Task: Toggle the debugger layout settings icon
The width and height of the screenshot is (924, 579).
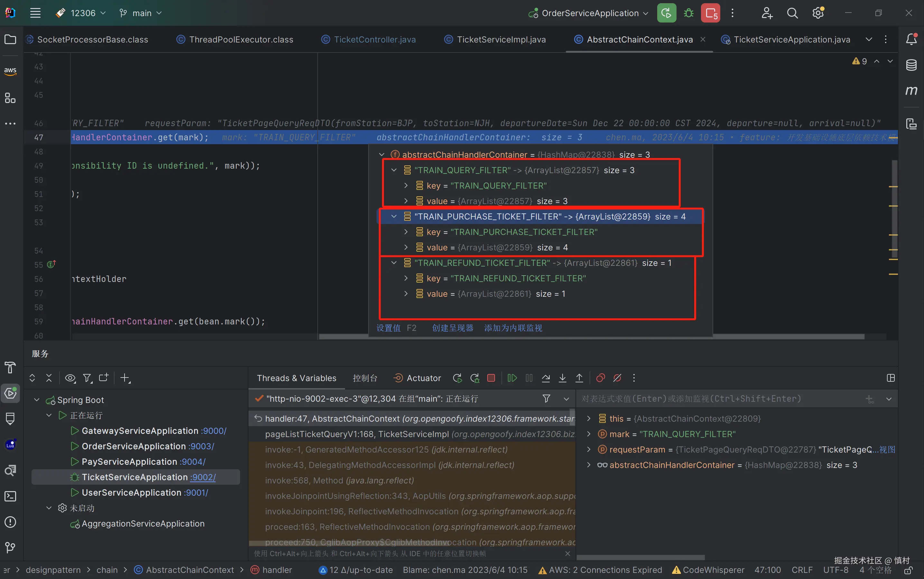Action: pos(890,378)
